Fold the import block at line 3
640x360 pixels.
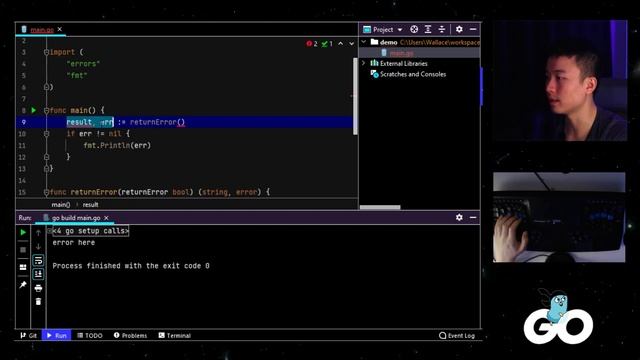pos(46,52)
